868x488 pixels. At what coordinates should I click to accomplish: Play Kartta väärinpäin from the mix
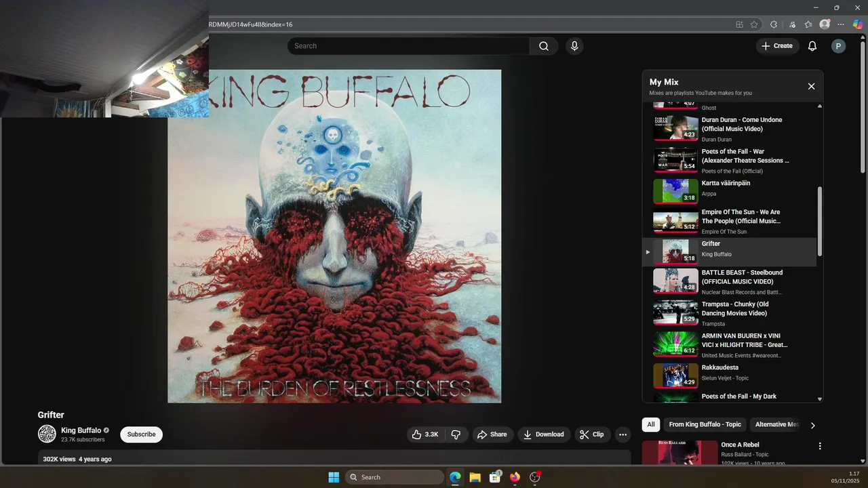(730, 190)
